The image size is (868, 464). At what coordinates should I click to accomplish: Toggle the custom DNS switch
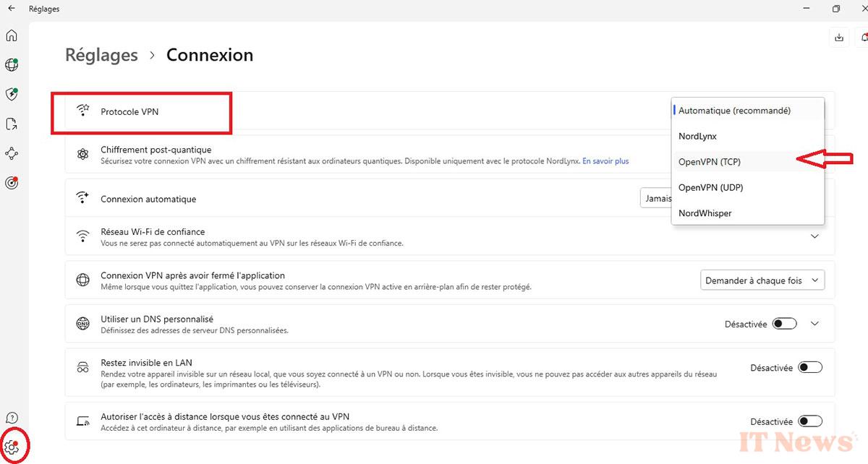pyautogui.click(x=784, y=324)
